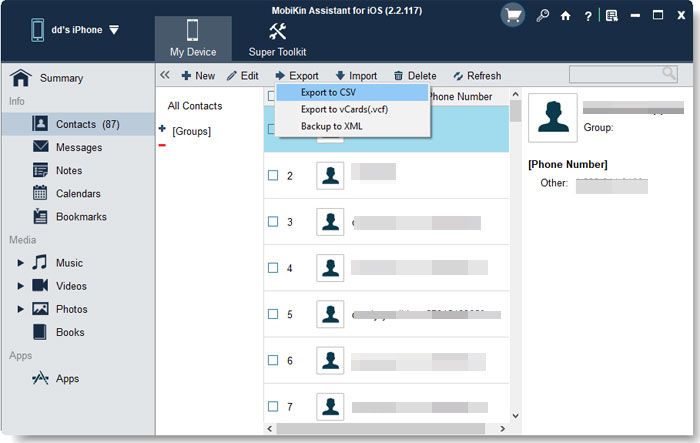
Task: Select the [Groups] entry
Action: pos(192,131)
